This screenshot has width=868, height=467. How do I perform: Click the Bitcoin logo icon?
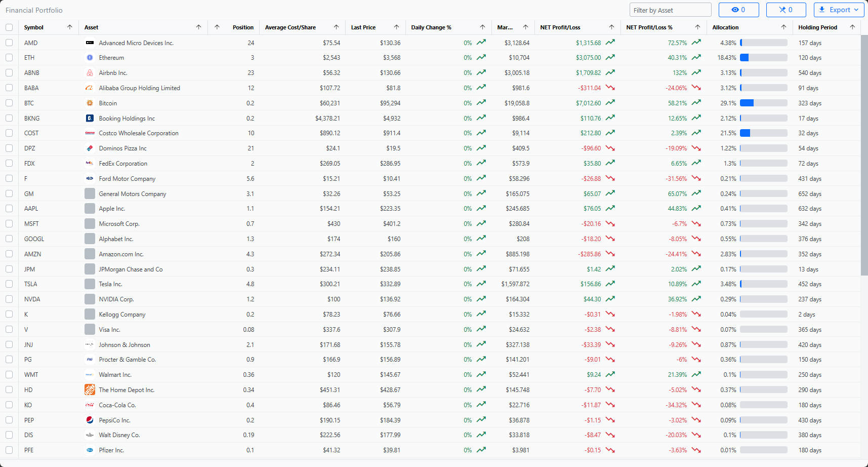pyautogui.click(x=89, y=103)
